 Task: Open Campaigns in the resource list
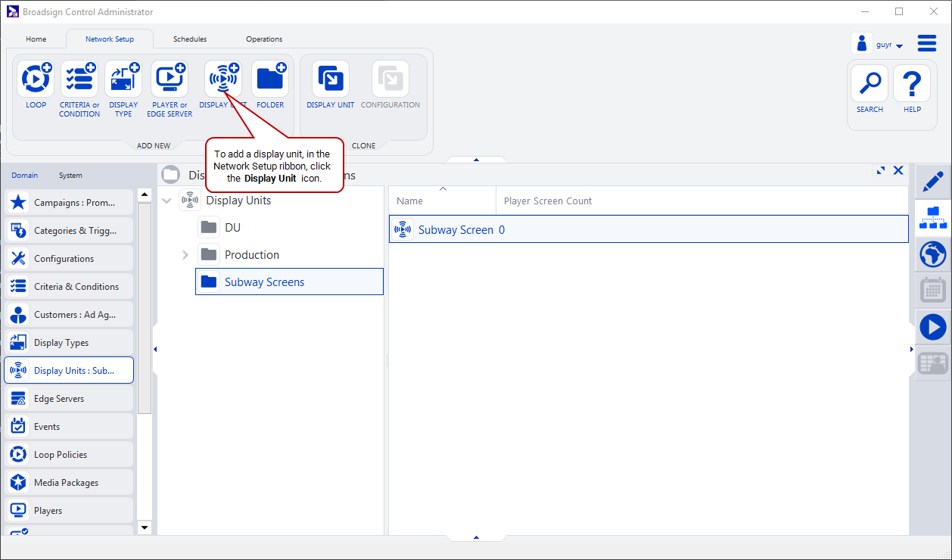coord(70,203)
